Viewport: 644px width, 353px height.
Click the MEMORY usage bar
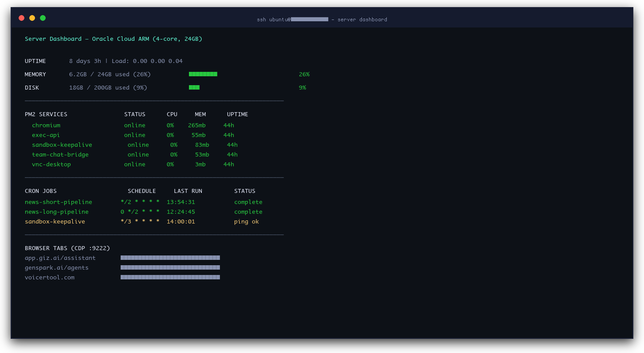203,74
